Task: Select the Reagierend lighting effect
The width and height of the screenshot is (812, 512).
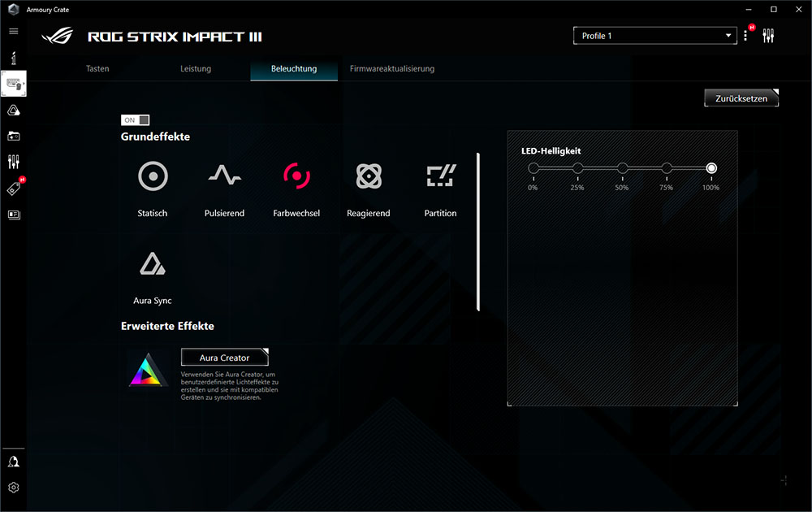Action: click(x=369, y=176)
